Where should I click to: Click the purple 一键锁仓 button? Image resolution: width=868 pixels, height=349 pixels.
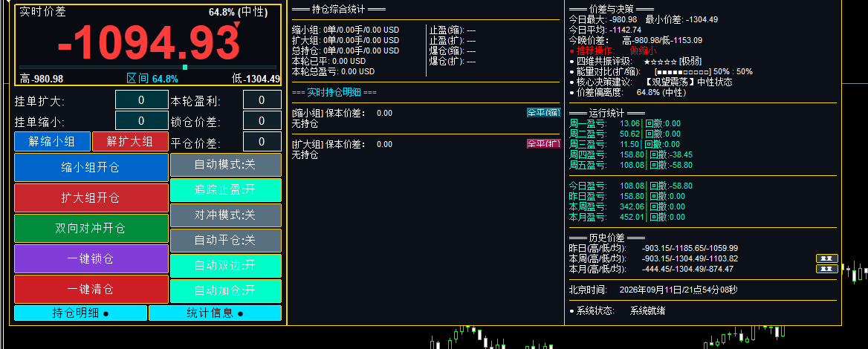[91, 259]
